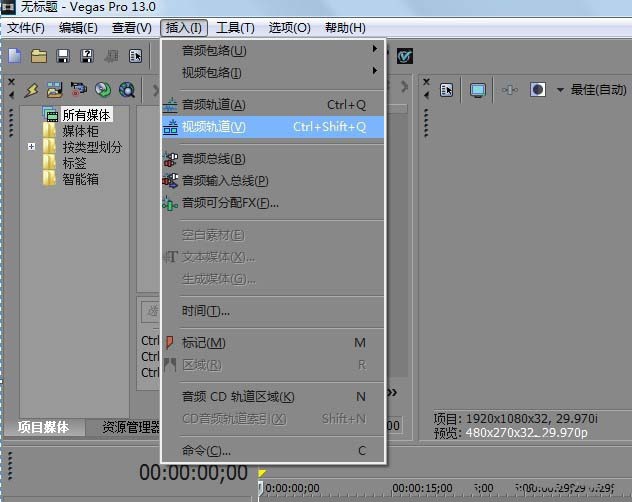Close the open 插入 menu
Viewport: 632px width, 502px height.
[184, 28]
